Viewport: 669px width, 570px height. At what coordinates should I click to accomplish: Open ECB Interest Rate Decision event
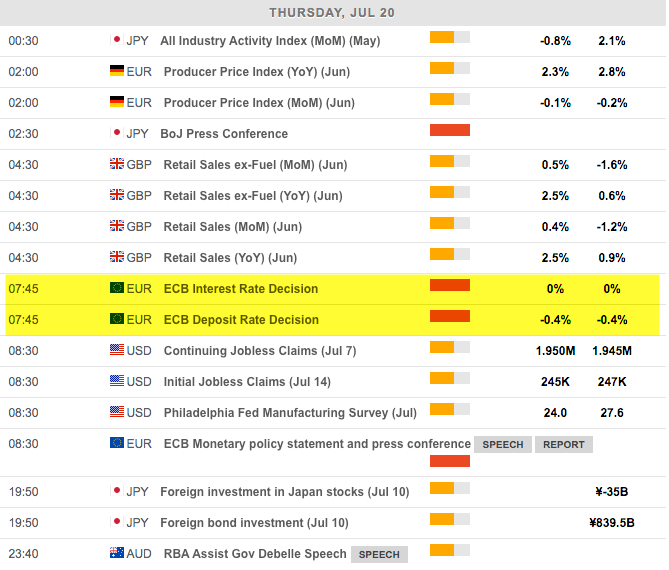pyautogui.click(x=241, y=289)
